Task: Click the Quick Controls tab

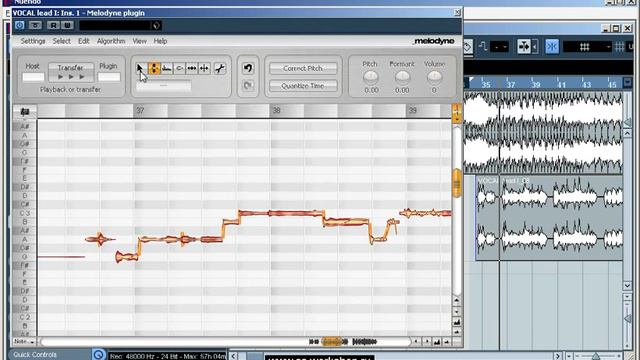Action: pos(35,355)
